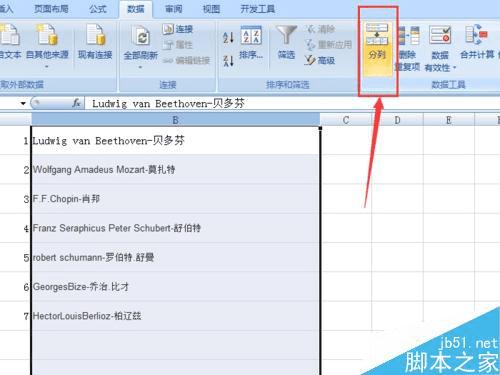This screenshot has width=500, height=375.
Task: Open the 审阅 tab
Action: (174, 9)
